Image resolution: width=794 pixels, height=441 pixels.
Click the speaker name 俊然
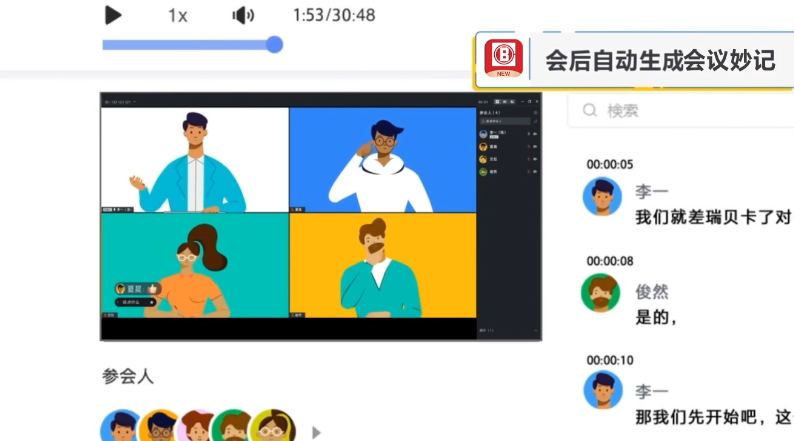651,292
